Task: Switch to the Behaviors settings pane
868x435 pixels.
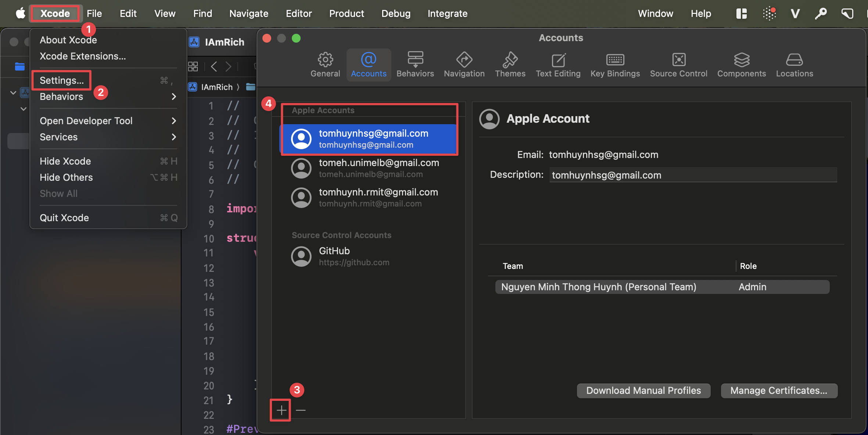Action: (415, 65)
